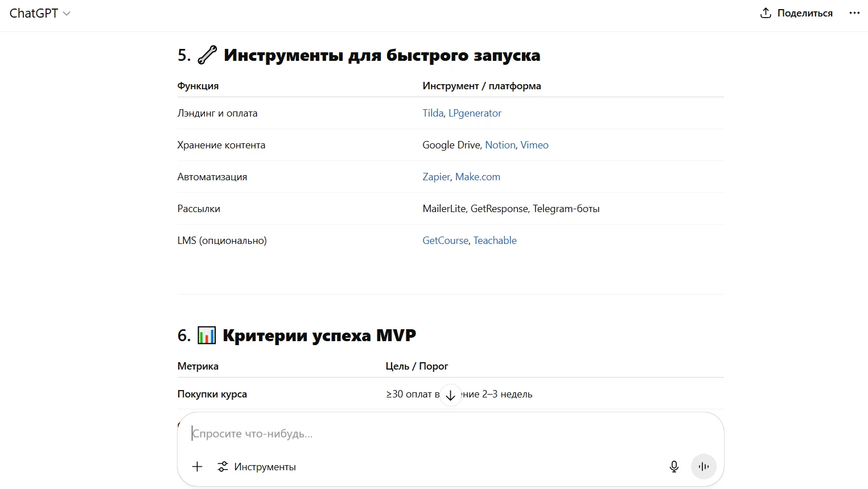Click the scroll-to-bottom arrow button

tap(450, 395)
